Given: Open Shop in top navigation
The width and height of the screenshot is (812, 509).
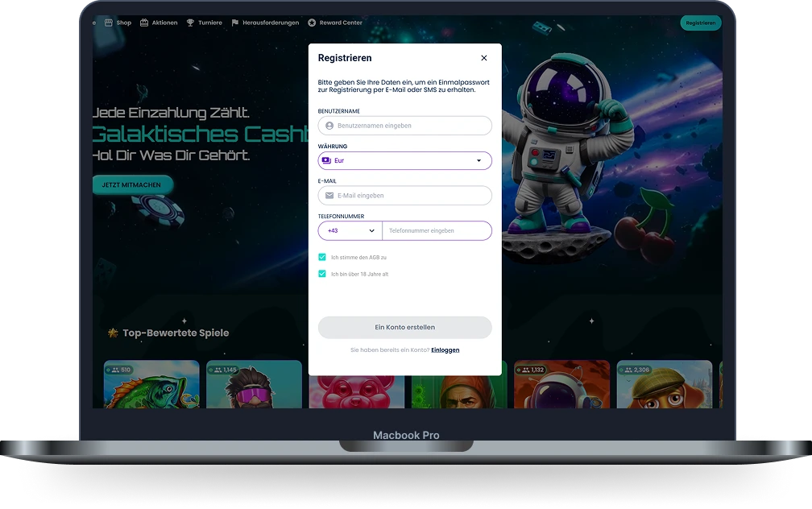Looking at the screenshot, I should 118,23.
